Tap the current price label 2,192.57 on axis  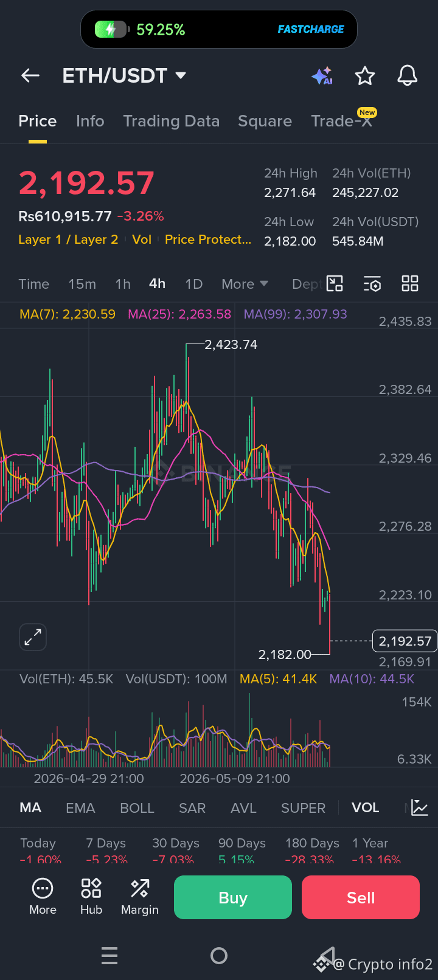pos(405,641)
